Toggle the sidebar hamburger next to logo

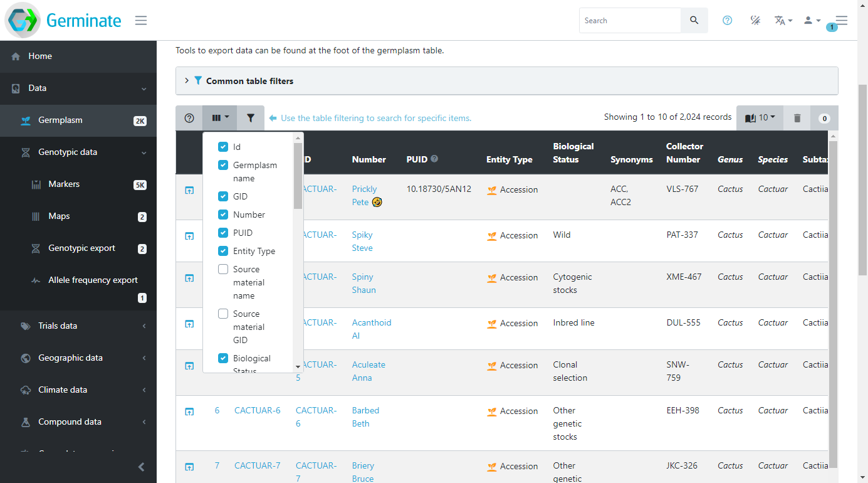[x=141, y=21]
